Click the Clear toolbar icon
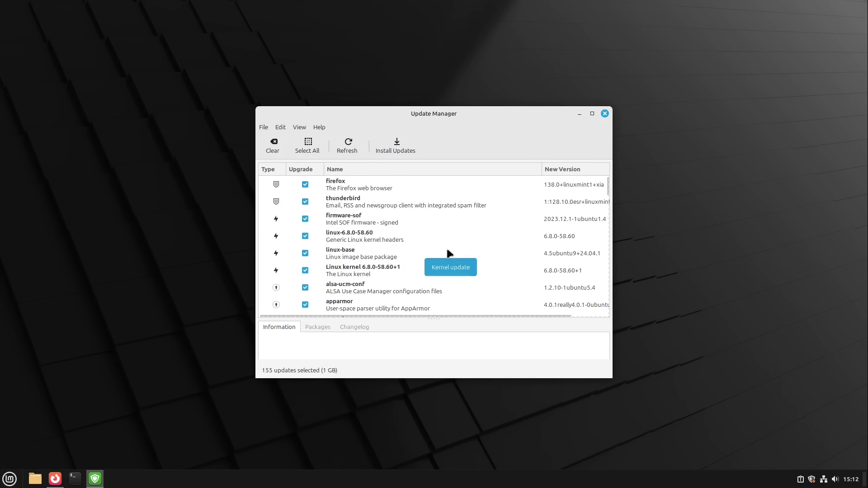The height and width of the screenshot is (488, 868). pos(273,141)
